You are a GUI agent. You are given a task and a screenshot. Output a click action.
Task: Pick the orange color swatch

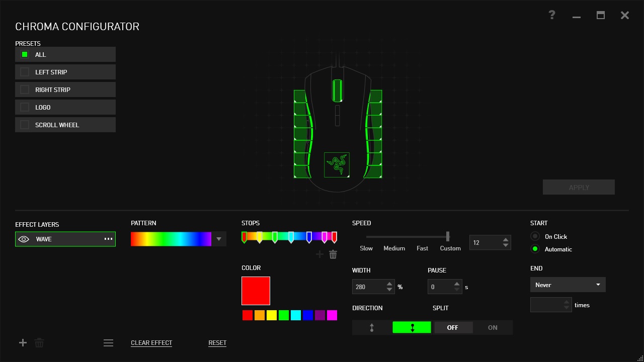(x=260, y=315)
